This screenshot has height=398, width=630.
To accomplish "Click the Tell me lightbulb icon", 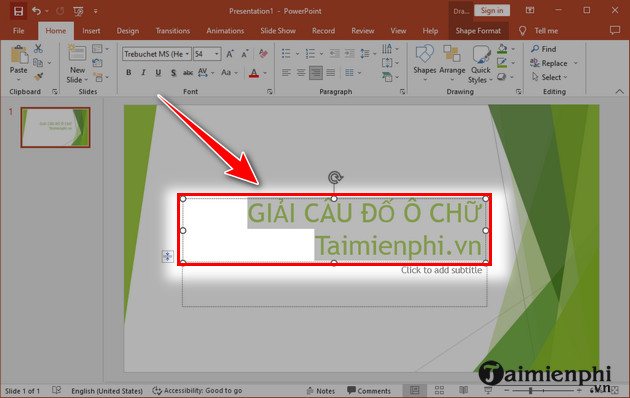I will [522, 31].
